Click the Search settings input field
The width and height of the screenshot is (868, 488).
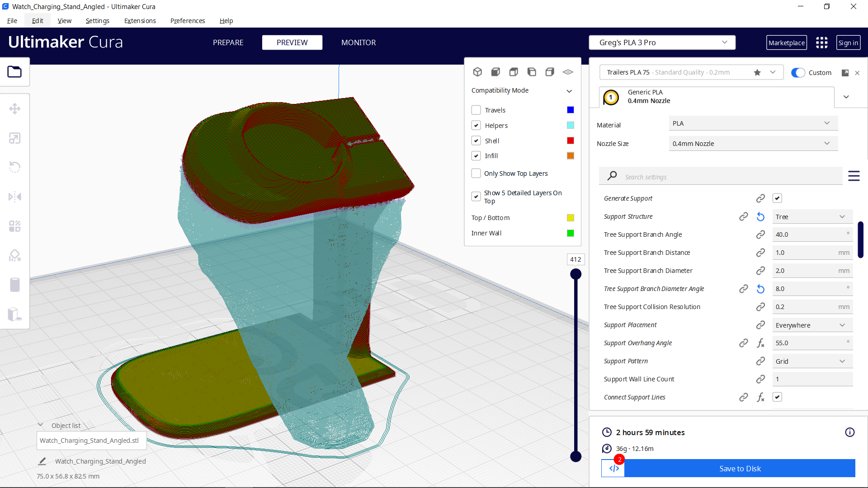pos(728,177)
